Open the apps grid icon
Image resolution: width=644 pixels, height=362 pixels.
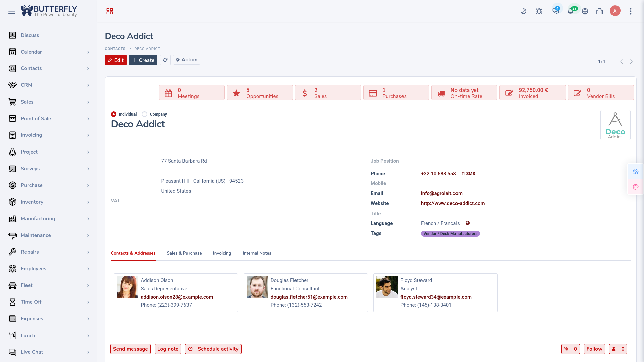[110, 11]
